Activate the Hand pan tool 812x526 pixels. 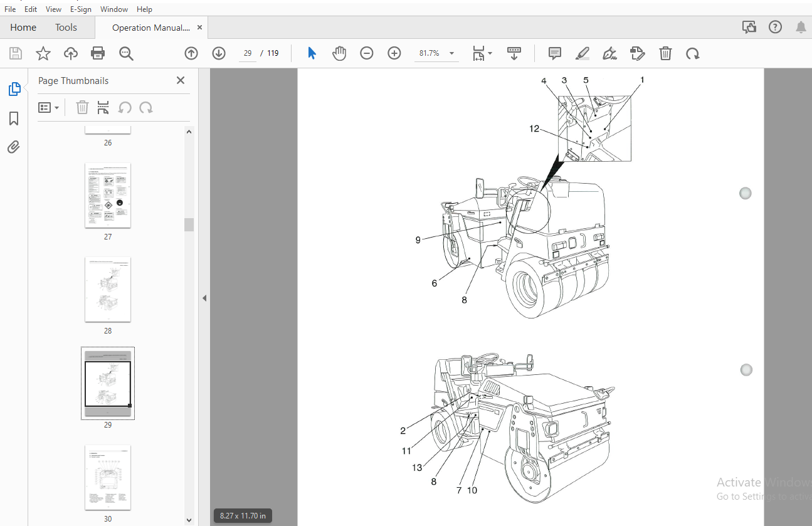click(x=339, y=53)
